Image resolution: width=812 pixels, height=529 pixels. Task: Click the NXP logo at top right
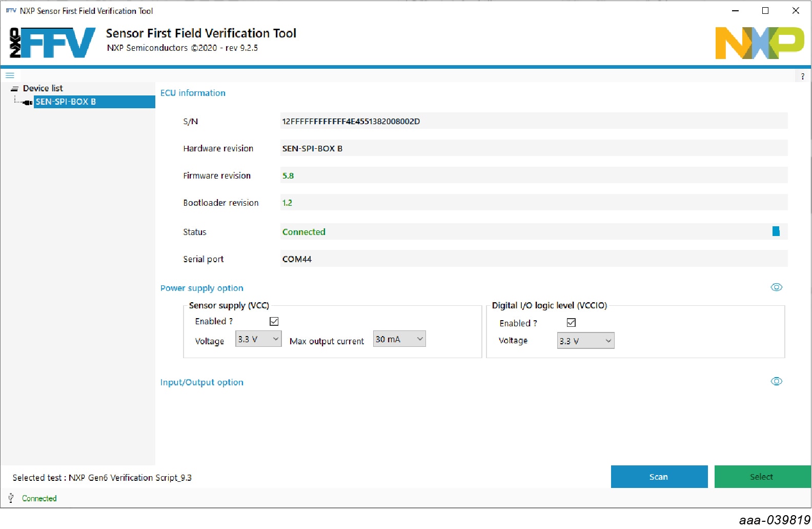(x=759, y=43)
